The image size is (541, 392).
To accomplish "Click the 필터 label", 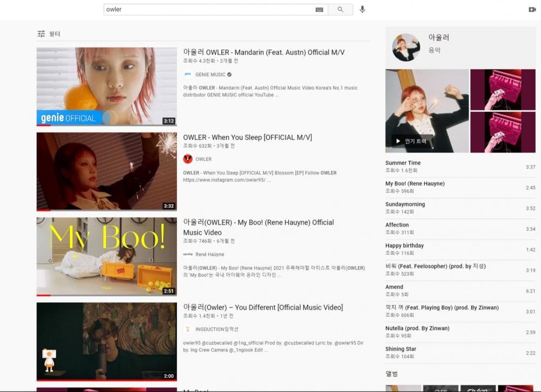I will [x=55, y=34].
